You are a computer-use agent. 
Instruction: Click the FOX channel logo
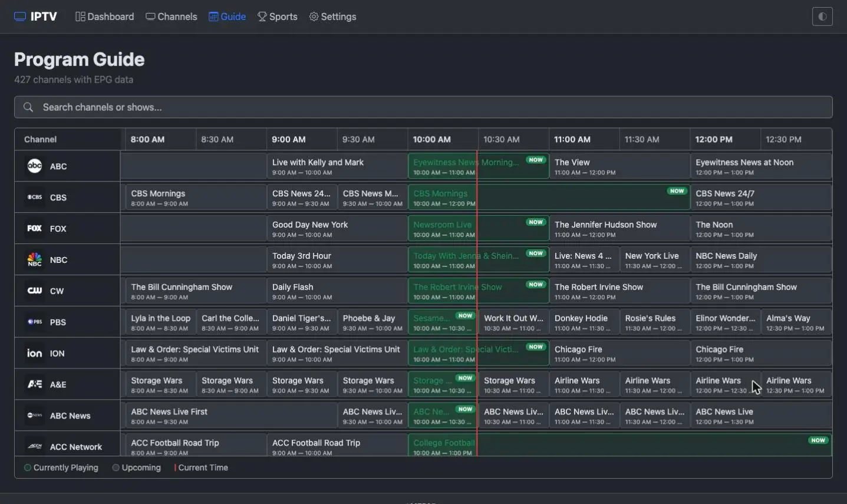coord(35,229)
